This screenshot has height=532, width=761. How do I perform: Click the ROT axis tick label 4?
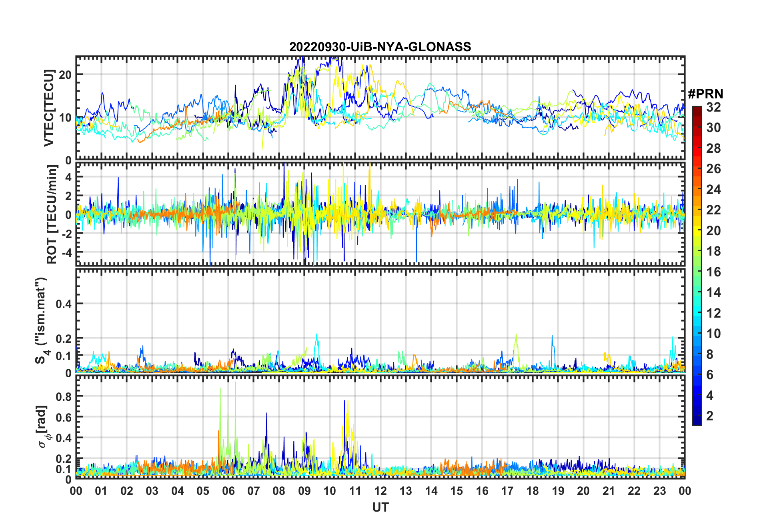(69, 177)
